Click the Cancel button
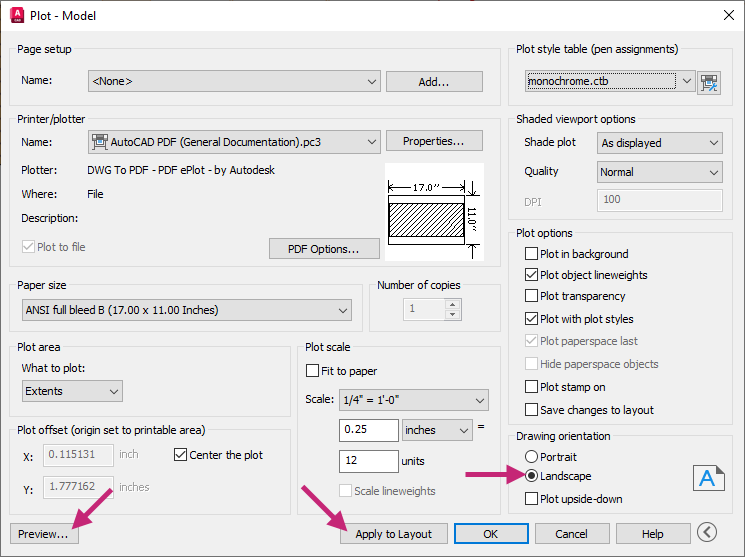The width and height of the screenshot is (745, 557). 572,534
